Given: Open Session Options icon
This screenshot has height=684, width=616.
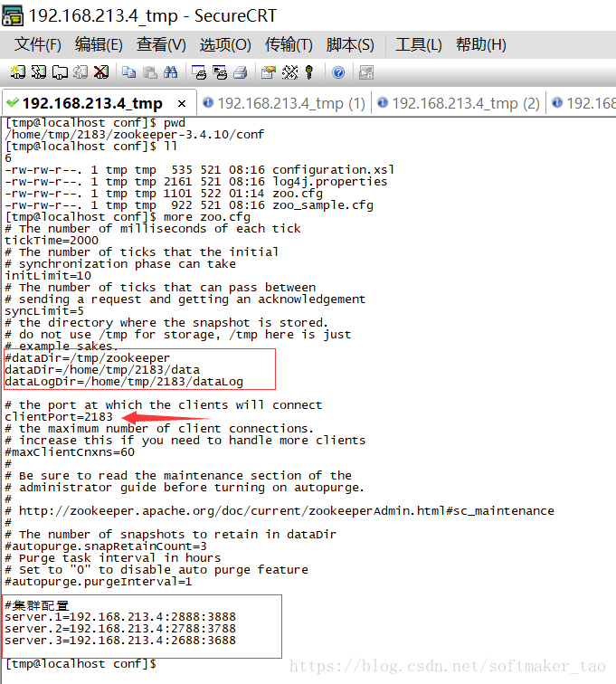Looking at the screenshot, I should tap(269, 72).
